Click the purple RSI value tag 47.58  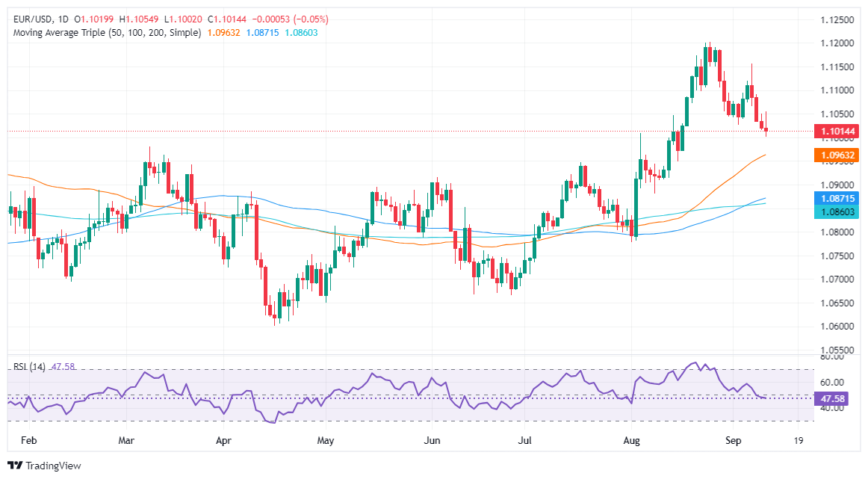pos(832,399)
